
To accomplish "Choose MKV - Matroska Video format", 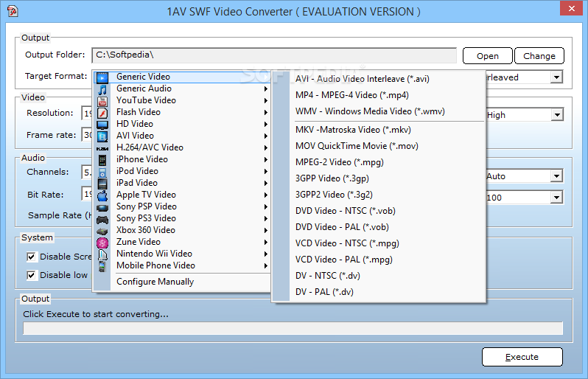I will point(379,130).
